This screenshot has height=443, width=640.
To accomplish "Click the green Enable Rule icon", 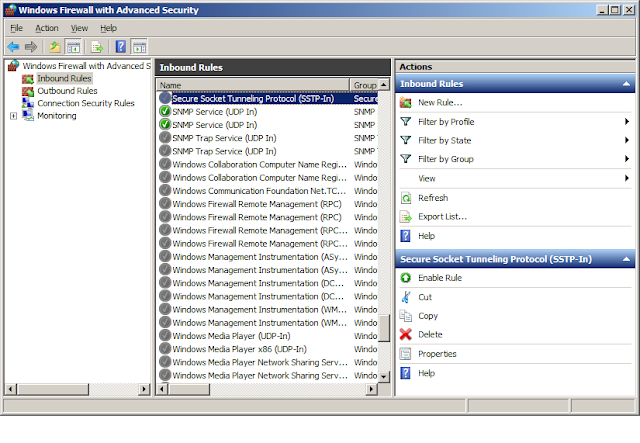I will (x=406, y=278).
